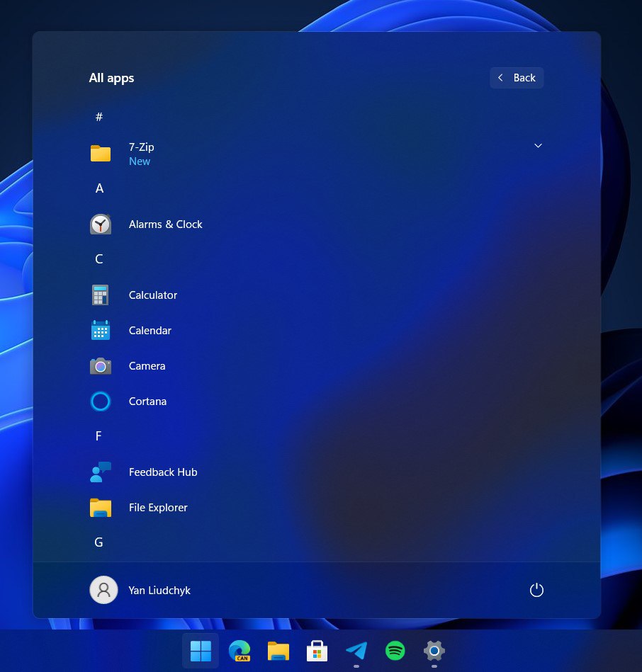Image resolution: width=642 pixels, height=672 pixels.
Task: Select the Calculator text entry
Action: (x=153, y=295)
